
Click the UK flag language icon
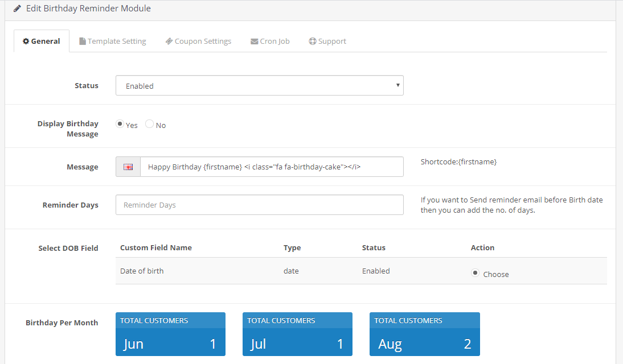[x=128, y=167]
